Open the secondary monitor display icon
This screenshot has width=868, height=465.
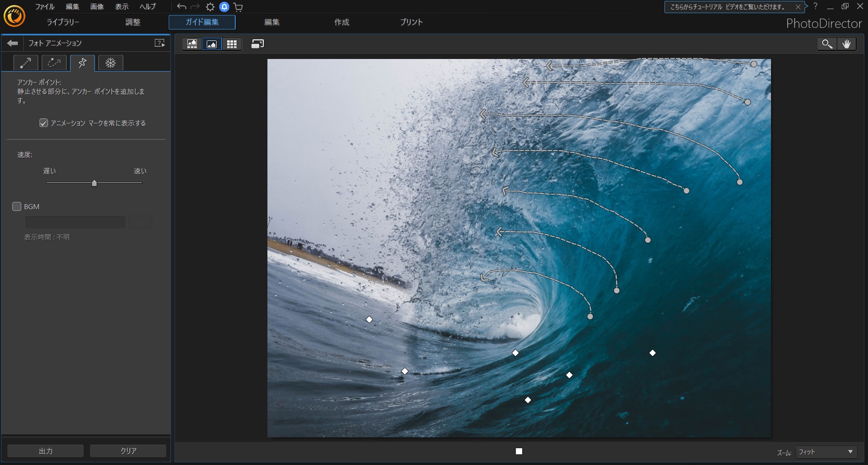point(257,44)
